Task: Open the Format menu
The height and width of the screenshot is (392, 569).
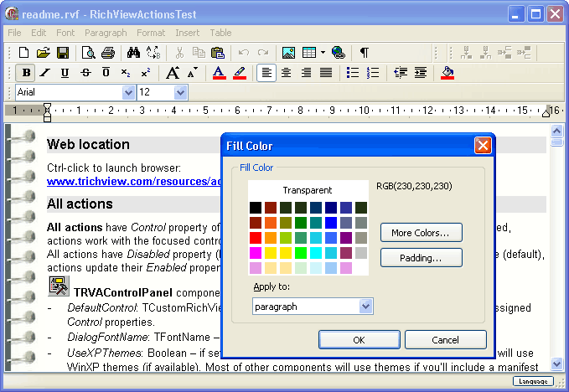Action: [x=151, y=33]
